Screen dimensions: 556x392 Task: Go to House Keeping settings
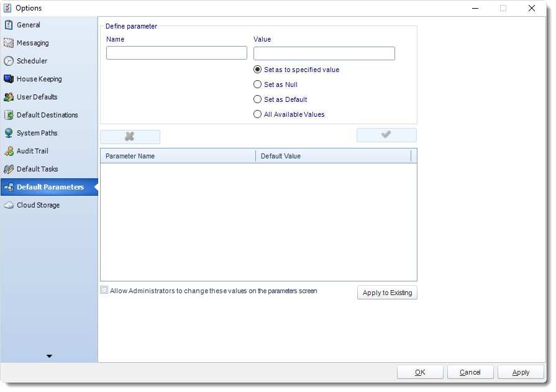click(x=49, y=79)
